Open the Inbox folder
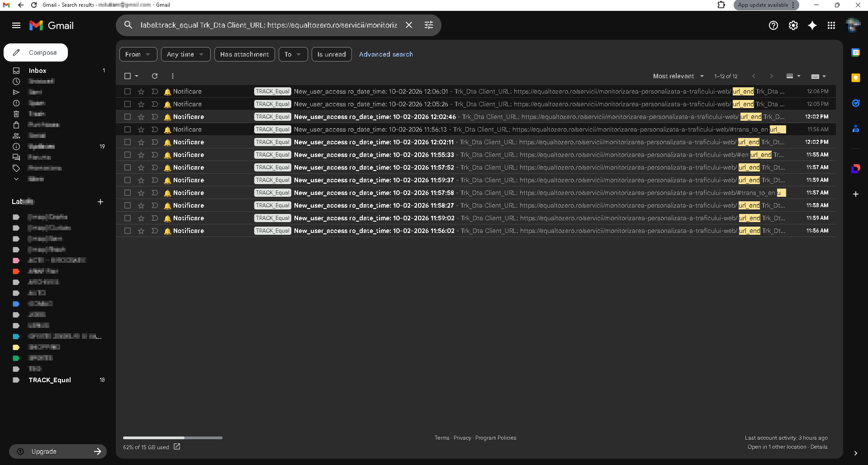Viewport: 868px width, 465px height. pos(38,71)
